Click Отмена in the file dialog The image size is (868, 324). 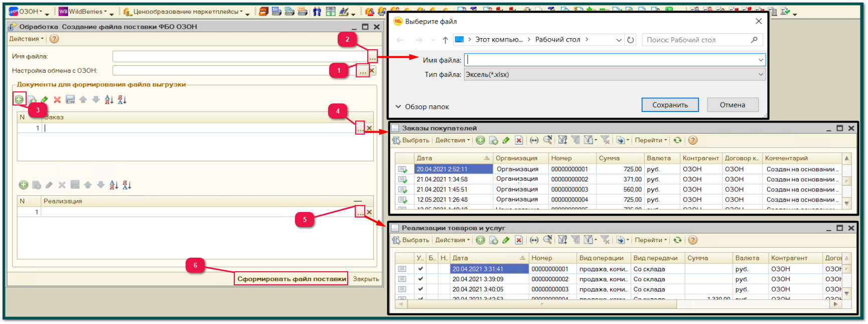tap(733, 105)
